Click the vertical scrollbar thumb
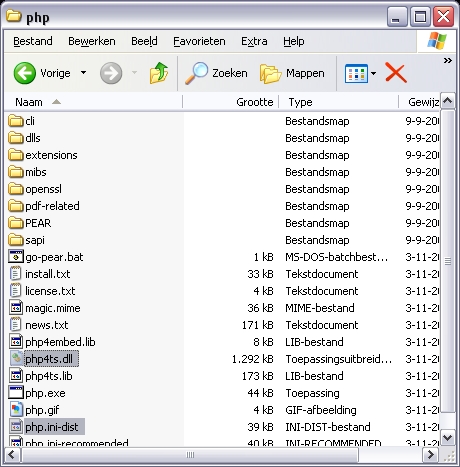This screenshot has height=467, width=460. [x=448, y=261]
